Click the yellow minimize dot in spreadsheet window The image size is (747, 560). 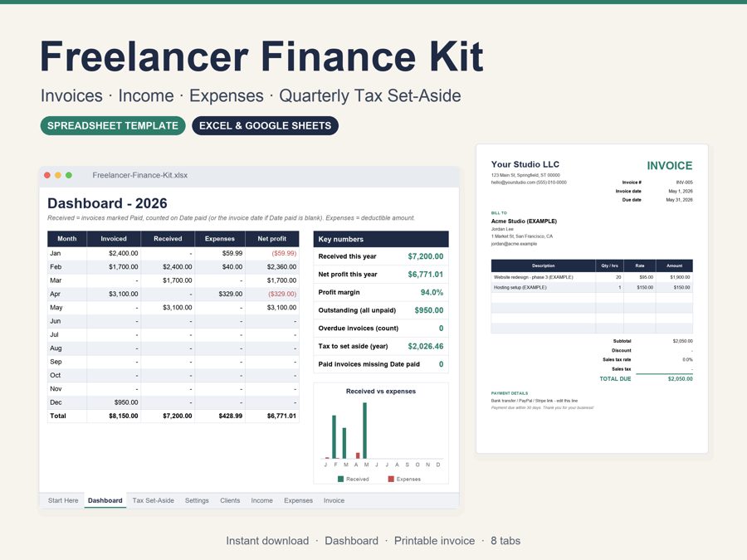pyautogui.click(x=58, y=175)
